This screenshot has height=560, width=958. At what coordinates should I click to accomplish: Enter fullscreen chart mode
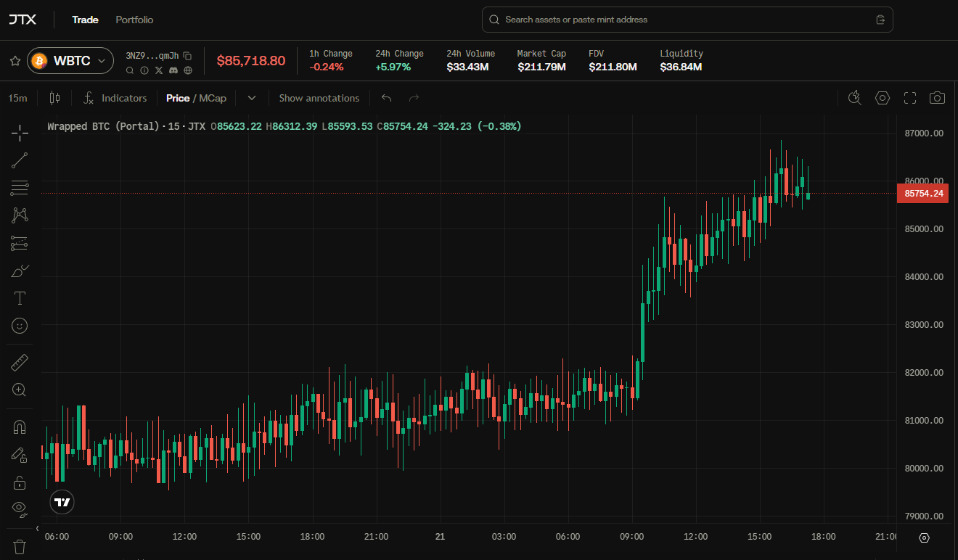pyautogui.click(x=910, y=98)
